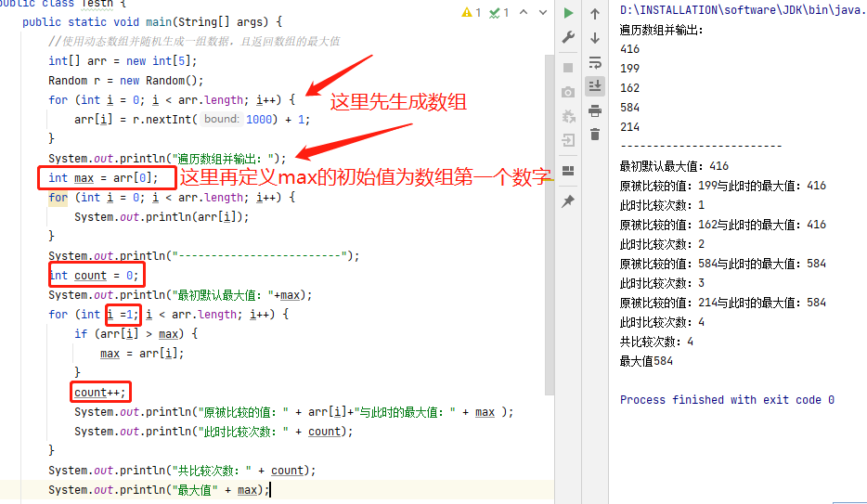Click console output line '214'

[629, 127]
